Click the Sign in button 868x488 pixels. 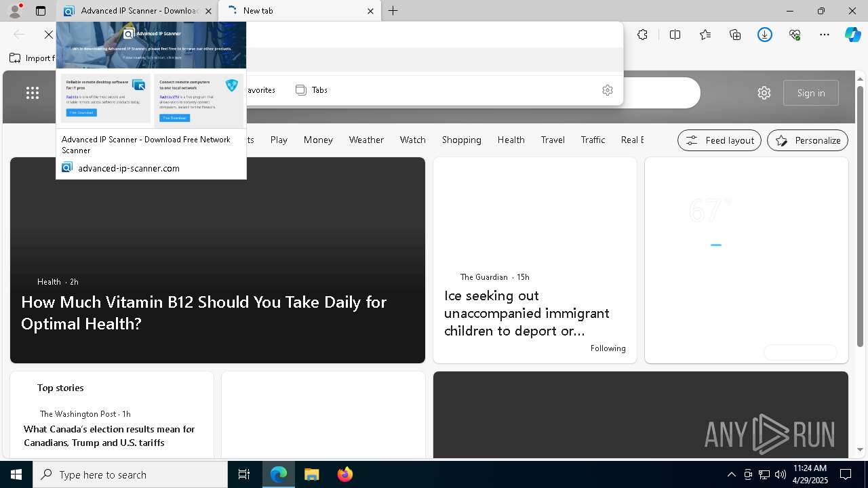point(811,93)
